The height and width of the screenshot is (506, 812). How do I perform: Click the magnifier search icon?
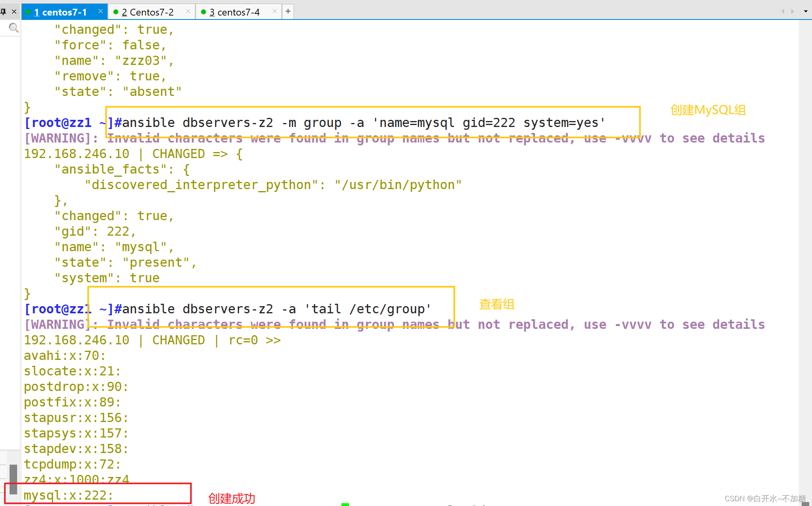pos(14,28)
